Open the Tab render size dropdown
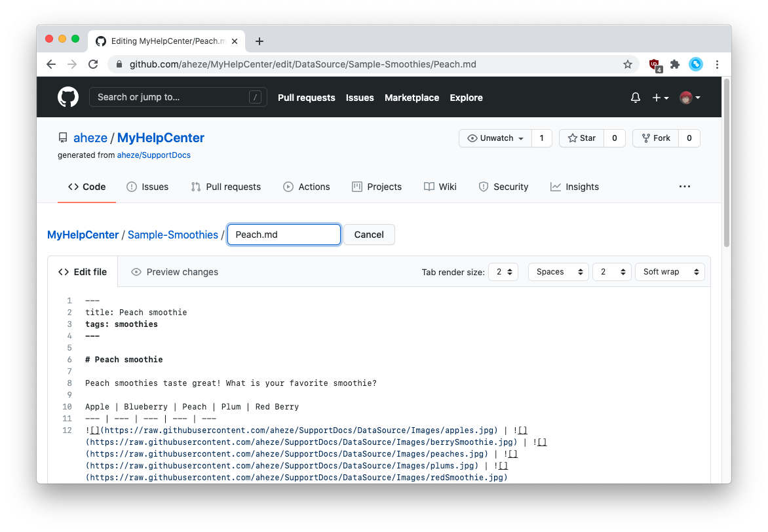The height and width of the screenshot is (532, 768). coord(503,272)
